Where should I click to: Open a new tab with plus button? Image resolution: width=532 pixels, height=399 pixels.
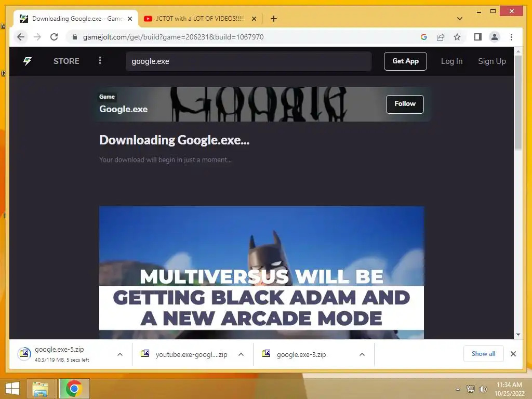273,19
